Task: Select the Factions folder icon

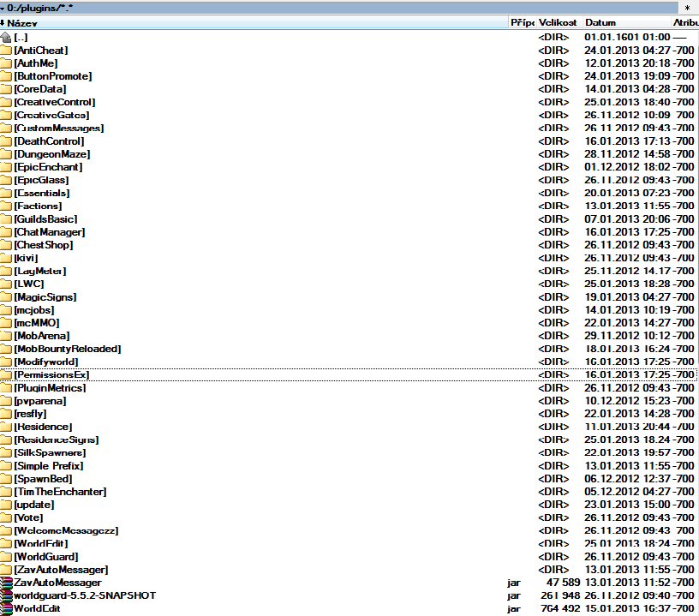Action: [6, 206]
